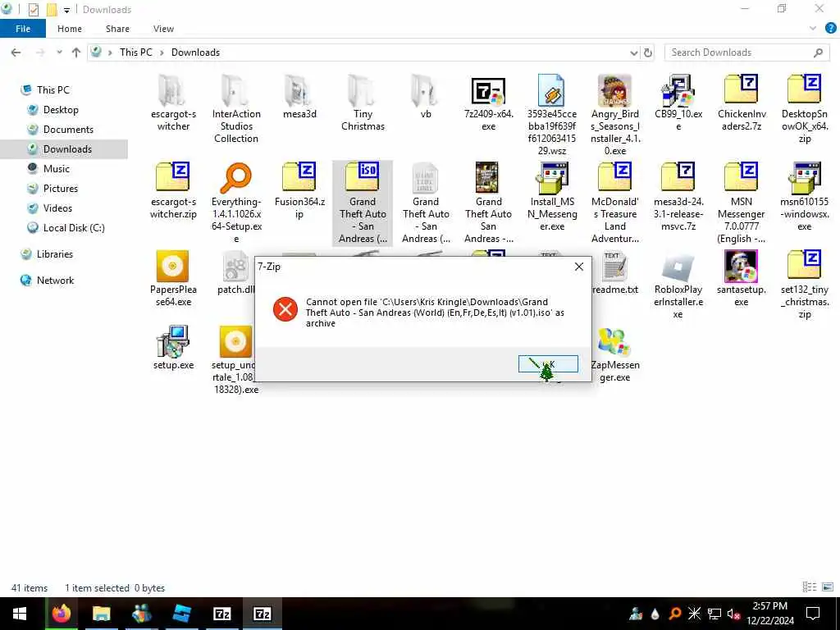Close the 7-Zip error dialog
840x630 pixels.
pyautogui.click(x=578, y=267)
